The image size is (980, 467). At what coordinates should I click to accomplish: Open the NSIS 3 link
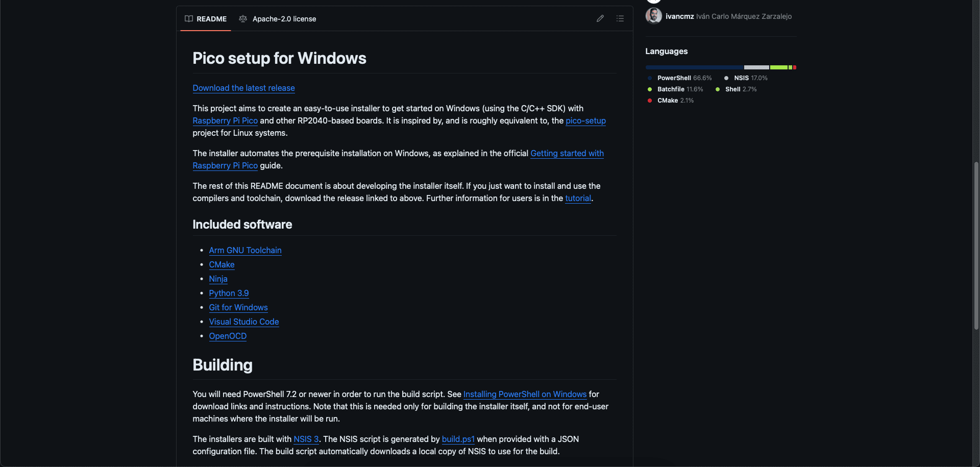(306, 439)
